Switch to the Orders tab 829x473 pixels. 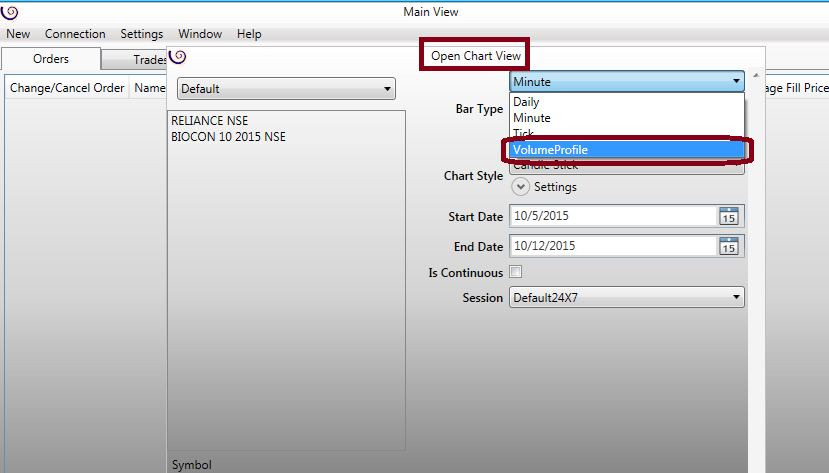(51, 59)
